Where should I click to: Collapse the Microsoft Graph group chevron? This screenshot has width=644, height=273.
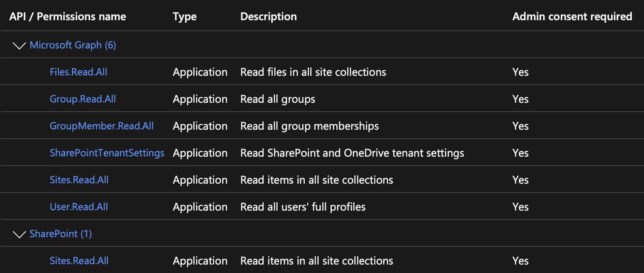click(x=19, y=45)
